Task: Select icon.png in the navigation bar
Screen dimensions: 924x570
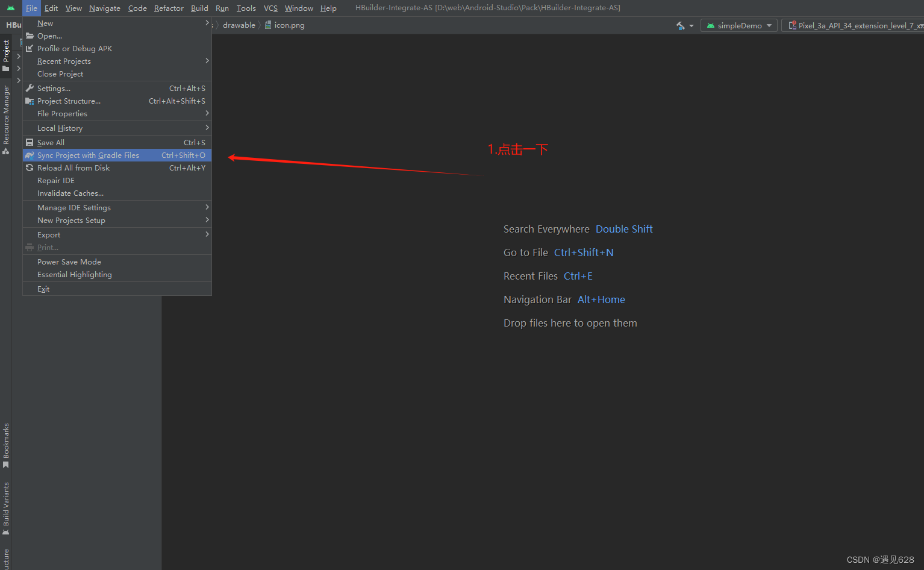Action: 290,25
